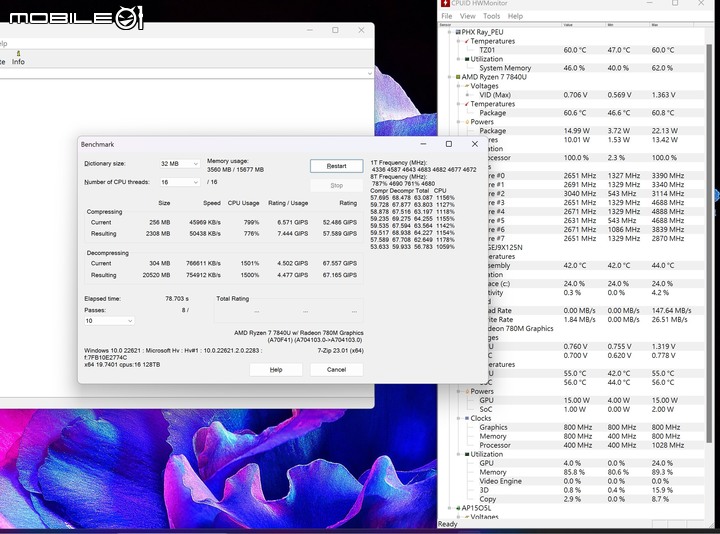Image resolution: width=720 pixels, height=534 pixels.
Task: Collapse the AP15O5L node
Action: point(450,508)
